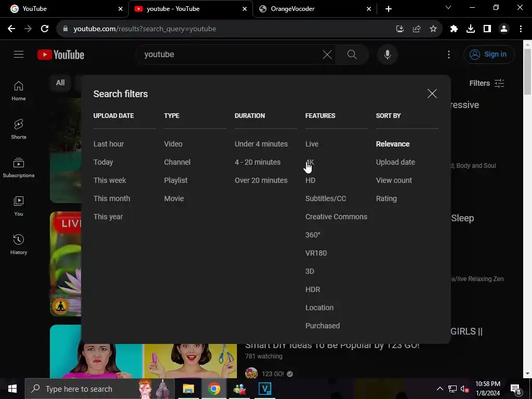
Task: Filter by Last hour
Action: pos(109,144)
